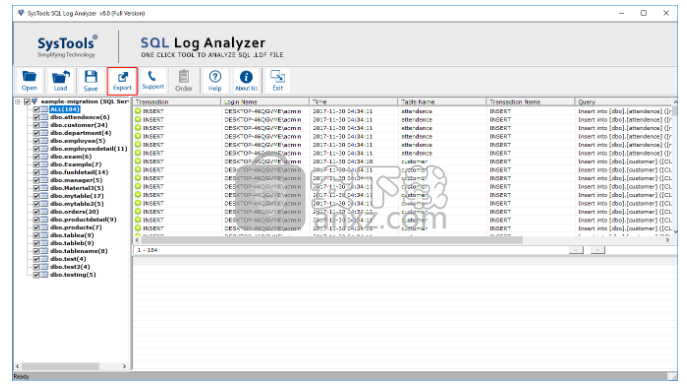Toggle dbo.products(7) checkbox
This screenshot has height=386, width=687.
click(x=36, y=228)
